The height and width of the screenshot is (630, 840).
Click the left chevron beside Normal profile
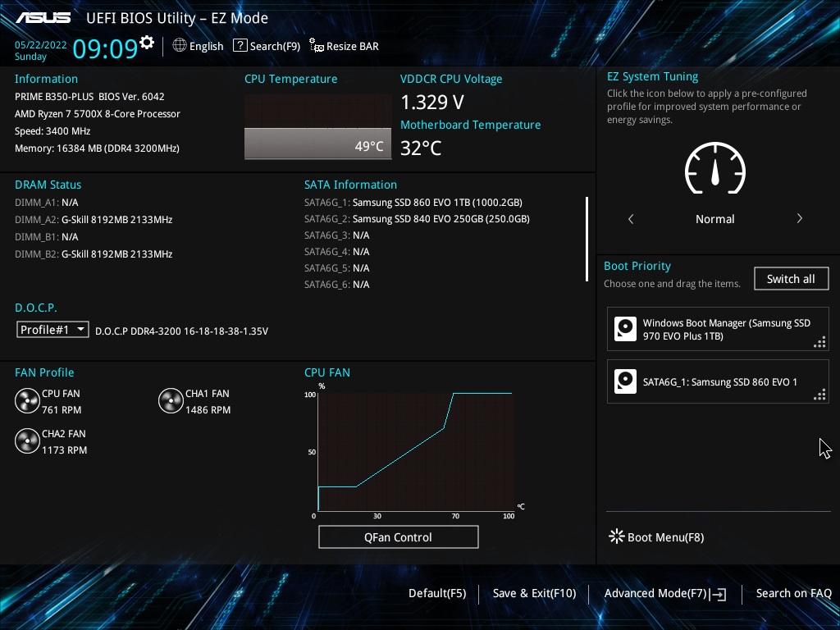[x=631, y=218]
